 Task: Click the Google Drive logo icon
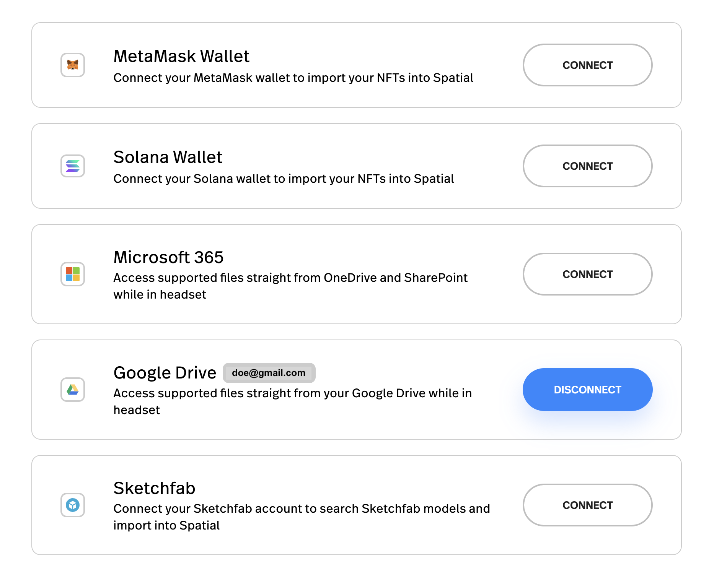point(73,390)
